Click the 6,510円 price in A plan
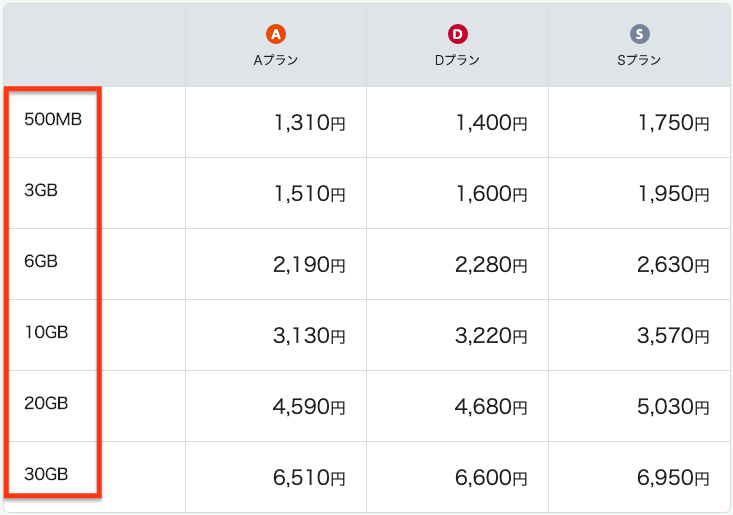The height and width of the screenshot is (515, 733). (x=309, y=478)
